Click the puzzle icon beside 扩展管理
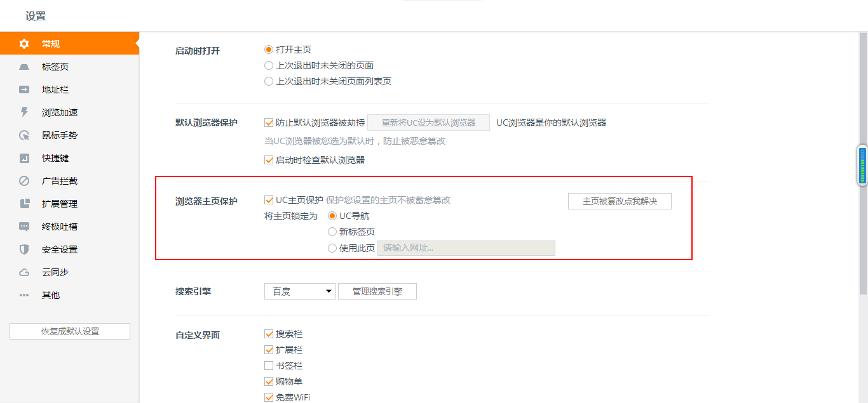 coord(24,204)
